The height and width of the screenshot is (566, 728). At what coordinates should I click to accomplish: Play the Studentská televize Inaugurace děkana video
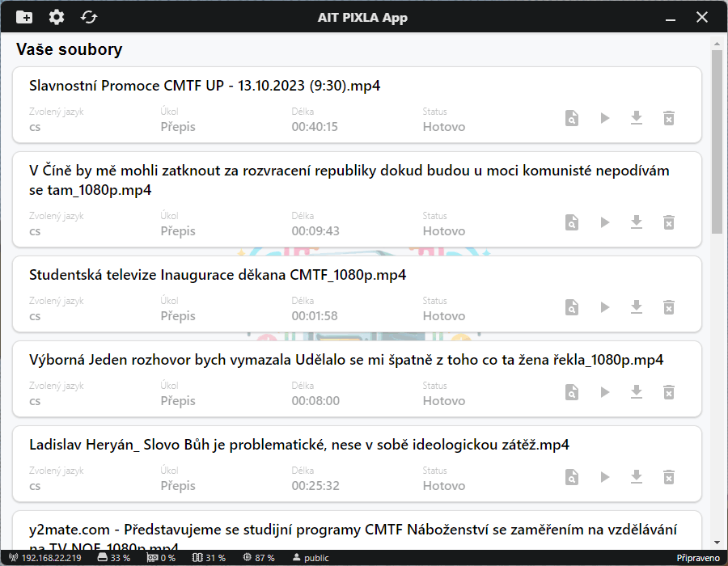[604, 307]
